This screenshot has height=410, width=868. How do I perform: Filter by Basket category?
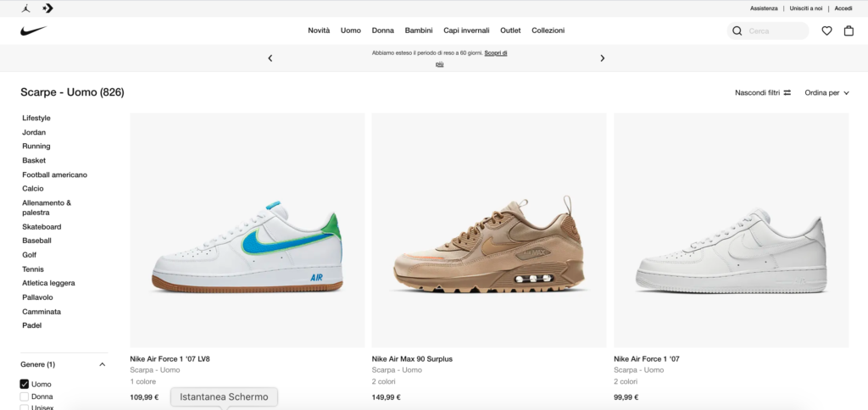click(x=34, y=160)
